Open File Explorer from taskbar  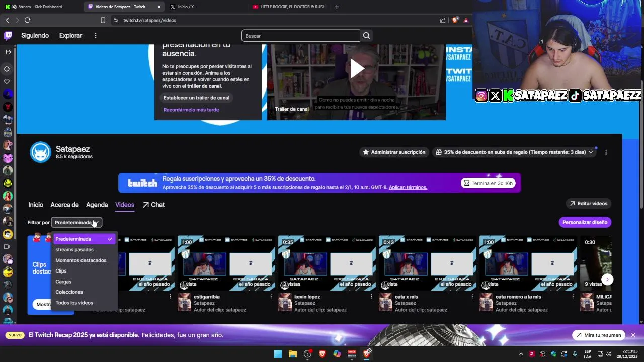point(293,354)
